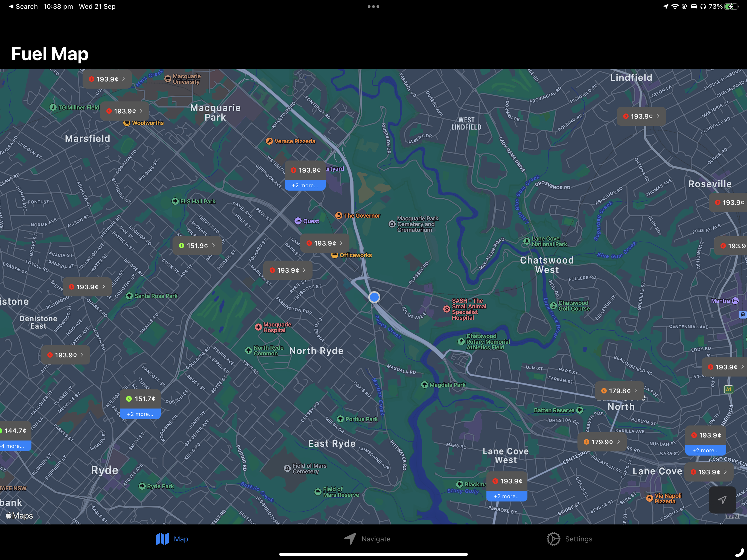Tap Ryde Park icon
The image size is (747, 560).
pos(142,486)
